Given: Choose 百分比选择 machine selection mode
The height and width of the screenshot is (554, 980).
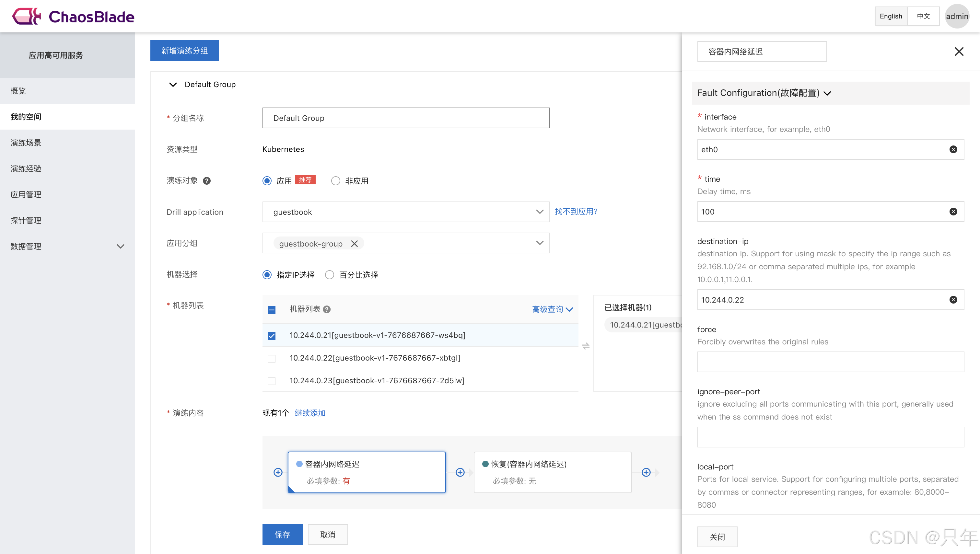Looking at the screenshot, I should tap(330, 275).
